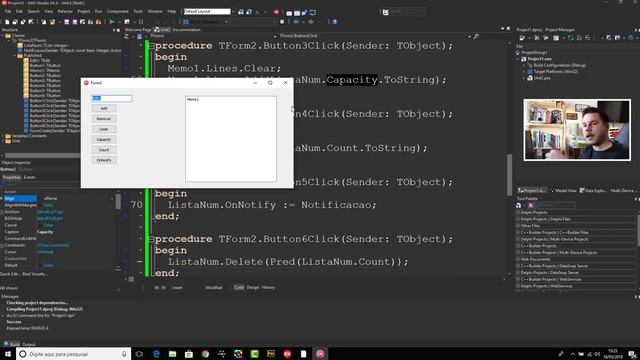640x360 pixels.
Task: Click the webcam video thumbnail
Action: 577,130
